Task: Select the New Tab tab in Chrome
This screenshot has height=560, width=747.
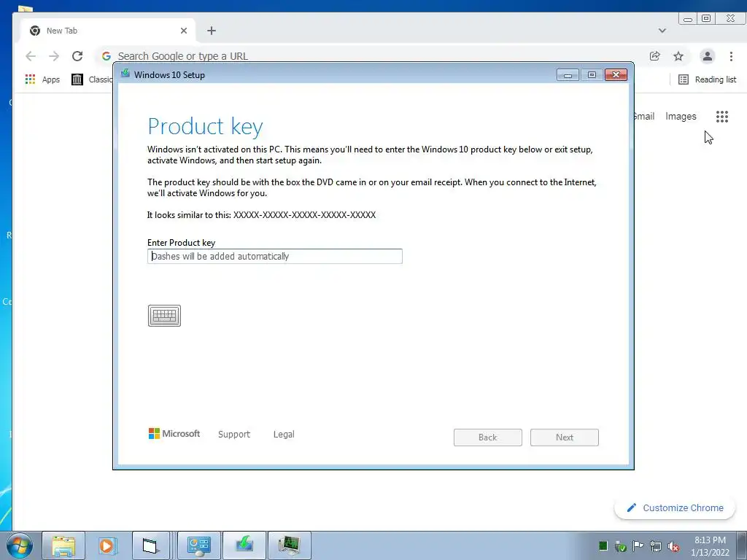Action: click(108, 31)
